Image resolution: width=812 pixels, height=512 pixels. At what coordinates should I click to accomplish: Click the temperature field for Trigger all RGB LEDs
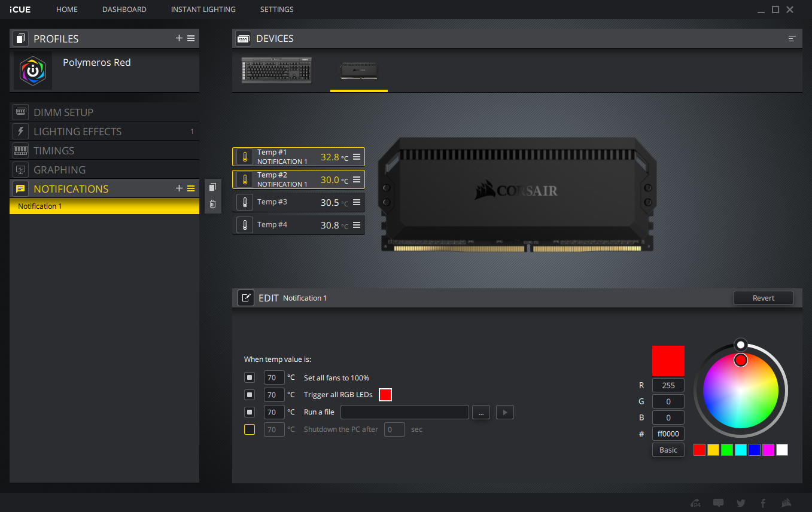[x=274, y=395]
